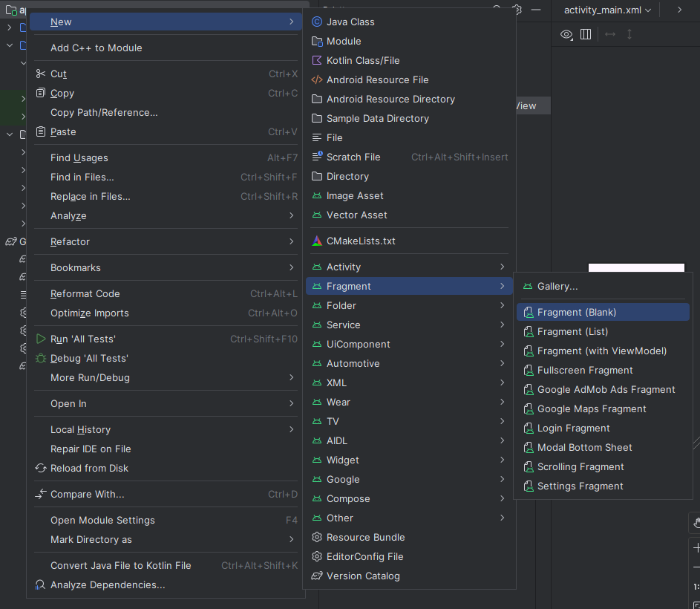Image resolution: width=700 pixels, height=609 pixels.
Task: Click Convert Java File to Kotlin File
Action: (x=166, y=566)
